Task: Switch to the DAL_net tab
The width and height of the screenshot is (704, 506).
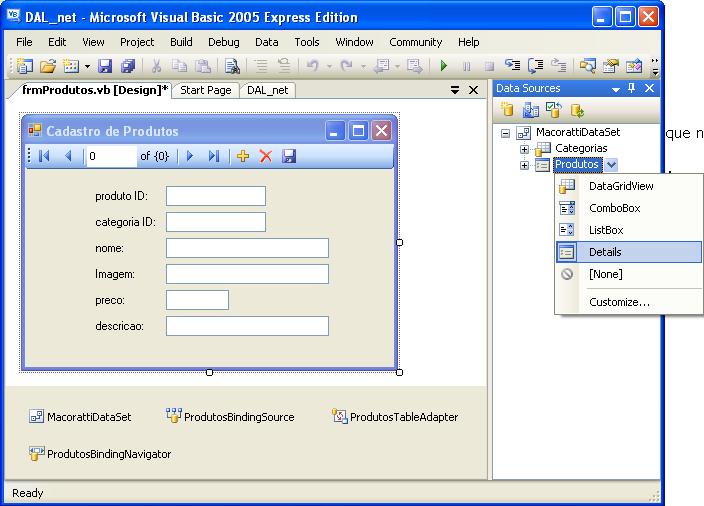Action: tap(268, 90)
